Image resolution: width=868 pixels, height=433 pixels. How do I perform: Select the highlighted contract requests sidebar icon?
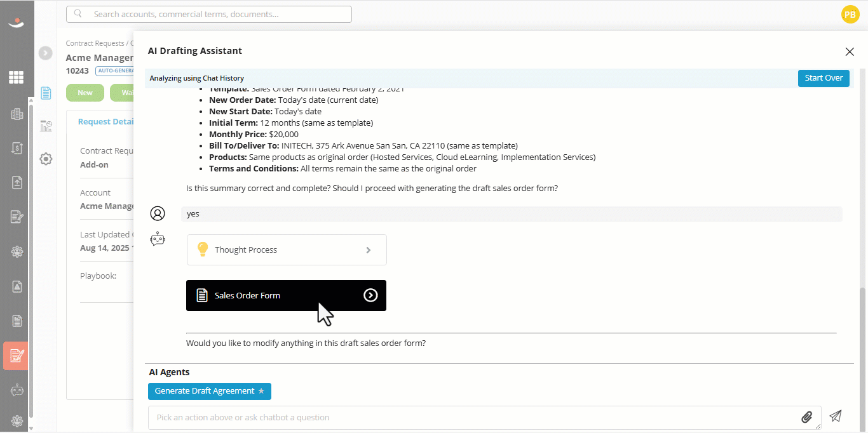16,356
